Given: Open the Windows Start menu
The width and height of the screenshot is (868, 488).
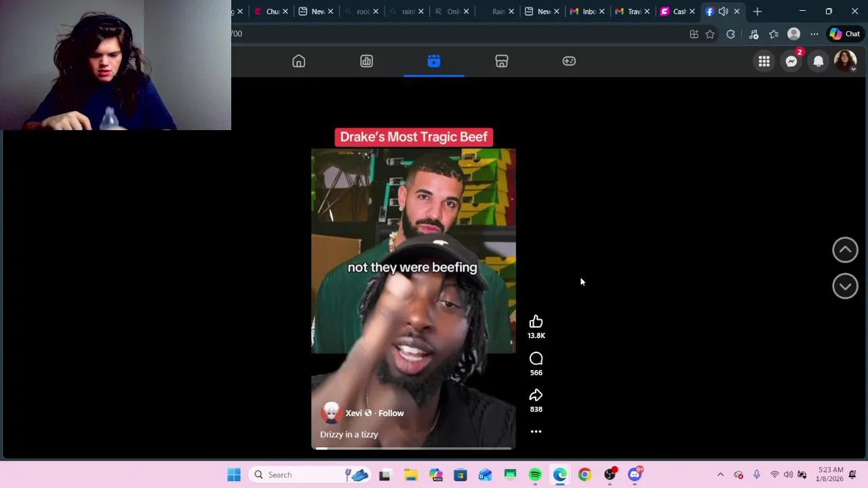Looking at the screenshot, I should (x=234, y=474).
